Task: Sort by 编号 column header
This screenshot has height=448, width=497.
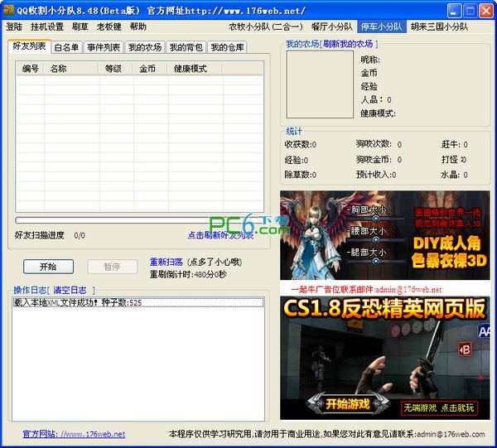Action: pyautogui.click(x=30, y=69)
